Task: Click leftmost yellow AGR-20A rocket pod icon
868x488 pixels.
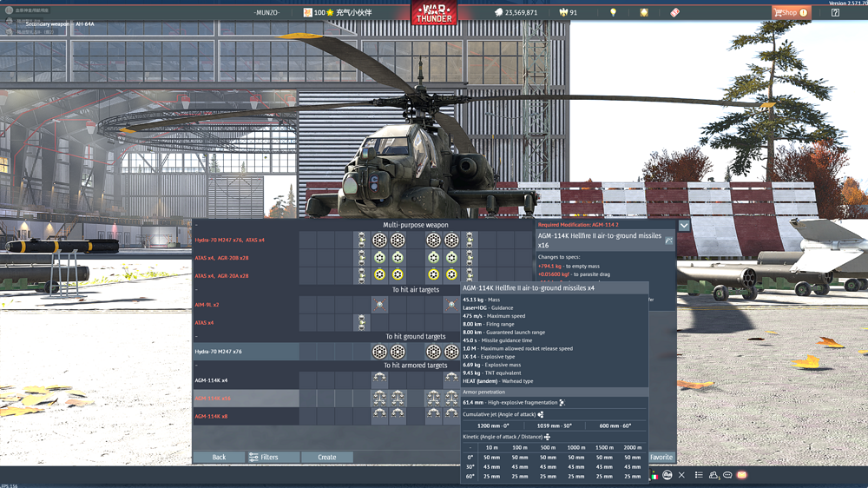Action: pyautogui.click(x=379, y=274)
